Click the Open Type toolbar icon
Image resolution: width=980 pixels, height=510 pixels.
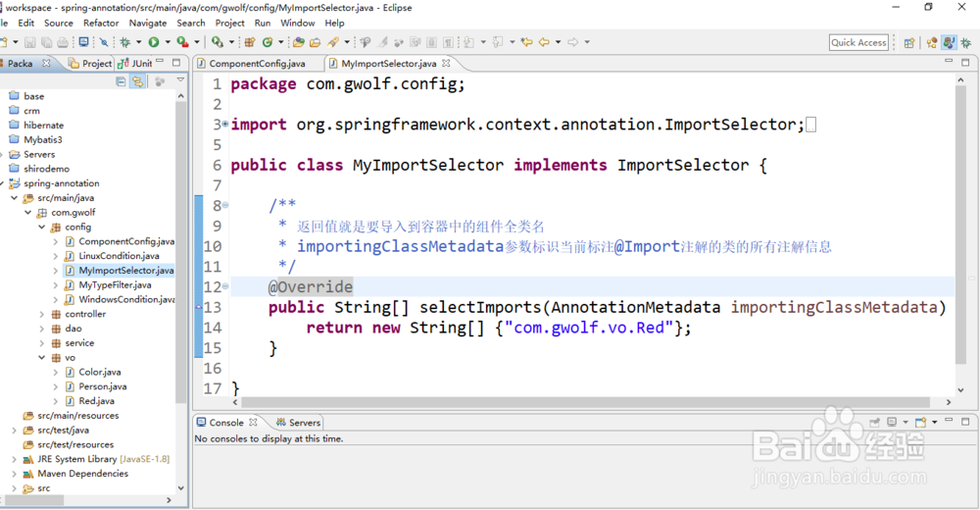(298, 42)
